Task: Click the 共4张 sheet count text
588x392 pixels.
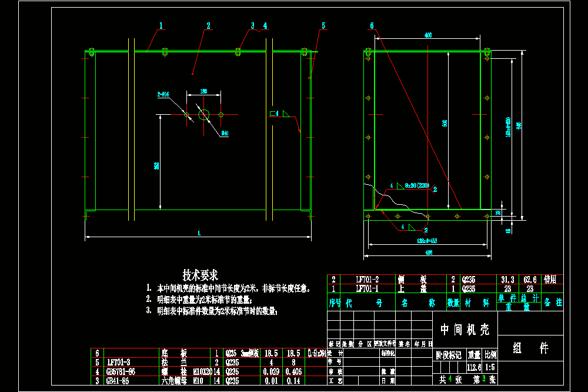Action: coord(450,380)
